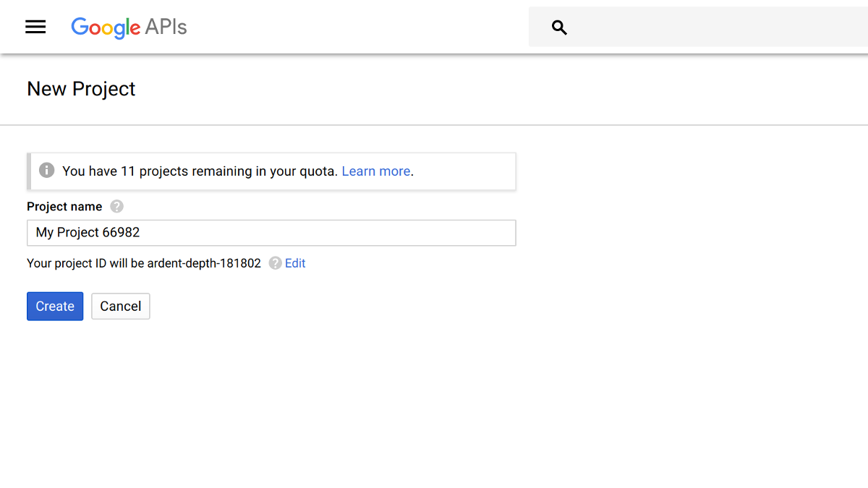The image size is (868, 488).
Task: Click the Google APIs logo
Action: (x=128, y=28)
